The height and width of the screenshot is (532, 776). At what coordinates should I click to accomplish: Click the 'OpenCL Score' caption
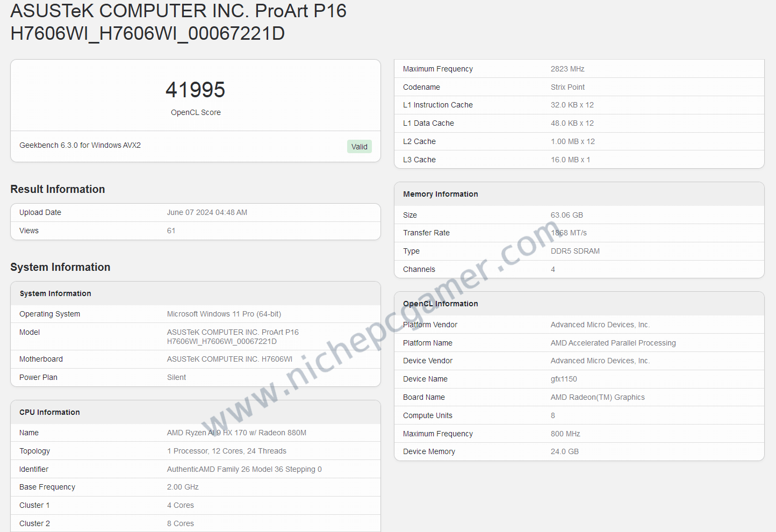(196, 112)
